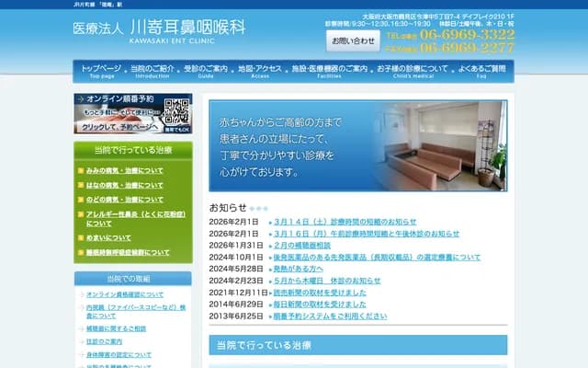This screenshot has width=588, height=368.
Task: Open 往診のご案内 sidebar link
Action: (104, 341)
